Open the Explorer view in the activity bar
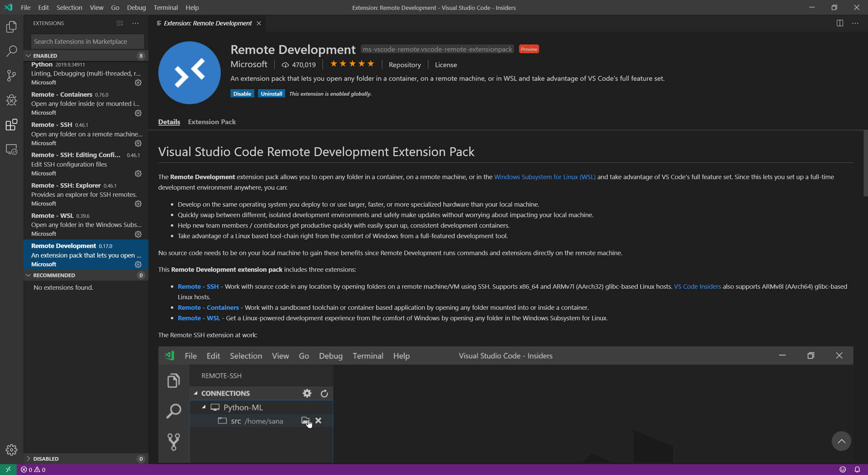This screenshot has width=868, height=475. point(11,27)
